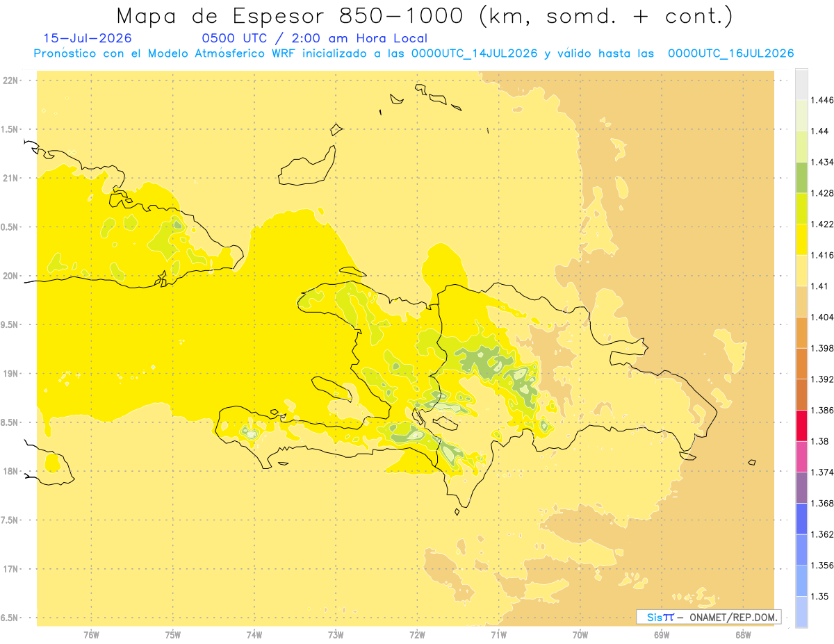
Task: Click the time label '0500 UTC / 2:00 am Hora Local'
Action: tap(314, 39)
